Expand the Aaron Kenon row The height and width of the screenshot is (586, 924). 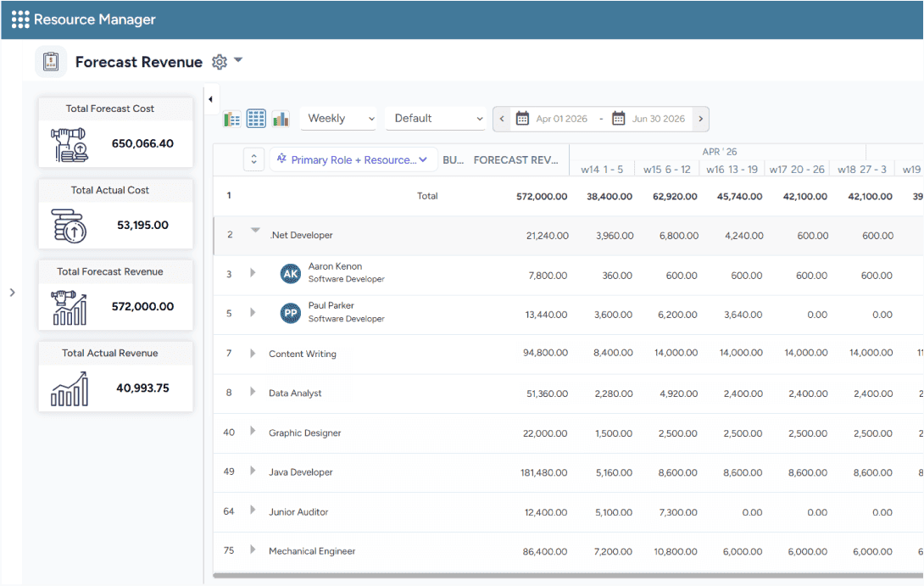pyautogui.click(x=253, y=272)
